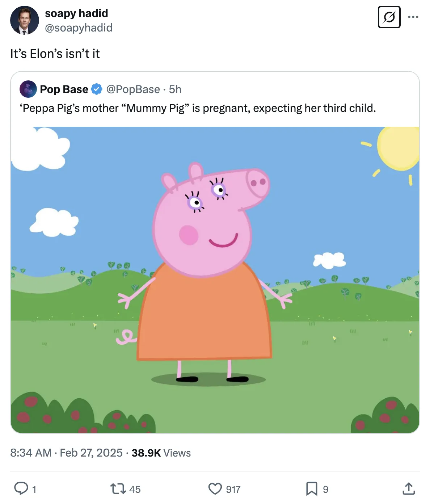Open Pop Base's small avatar
This screenshot has height=504, width=430.
tap(28, 89)
